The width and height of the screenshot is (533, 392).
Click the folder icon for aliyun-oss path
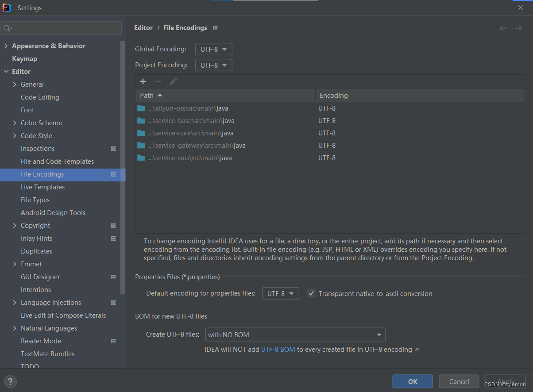pos(141,108)
